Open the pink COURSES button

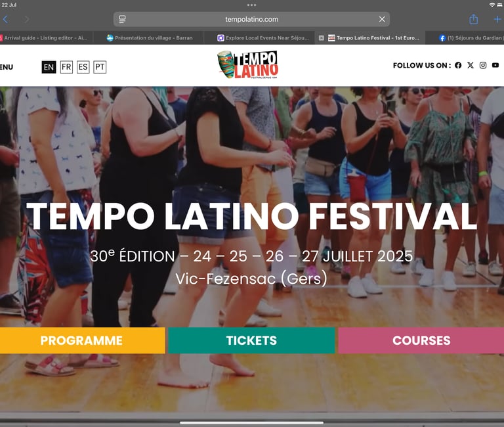pos(421,340)
